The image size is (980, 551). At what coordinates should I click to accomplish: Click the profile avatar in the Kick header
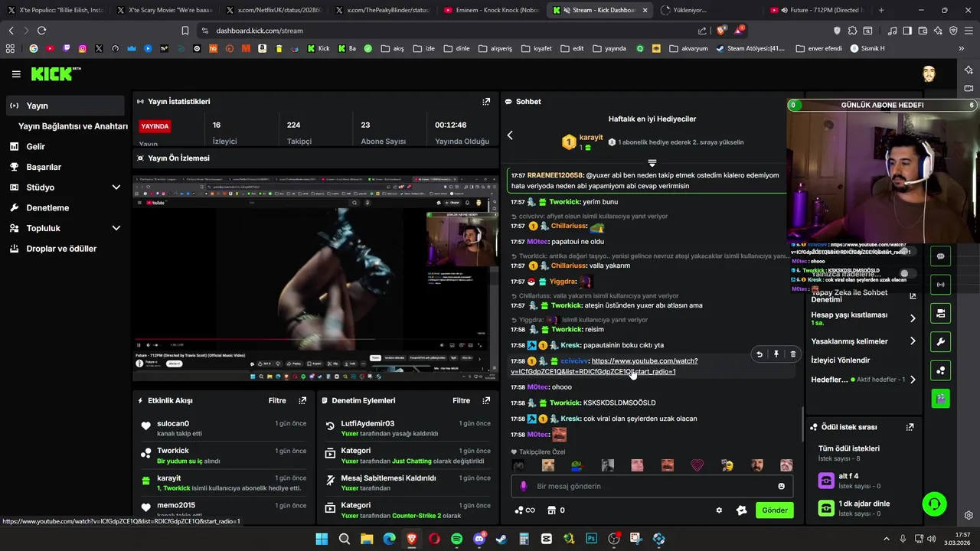point(929,73)
